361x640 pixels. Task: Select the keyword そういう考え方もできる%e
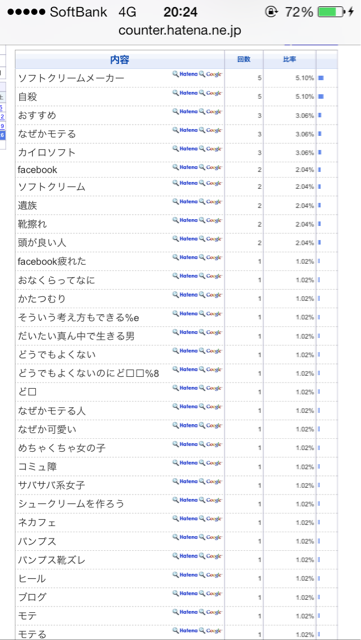(78, 318)
